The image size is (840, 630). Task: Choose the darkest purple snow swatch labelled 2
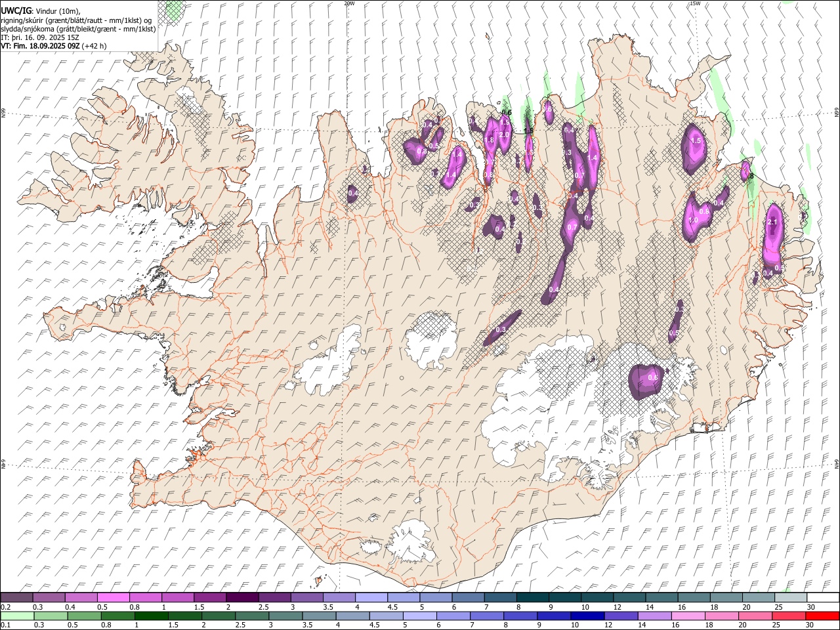pyautogui.click(x=242, y=597)
